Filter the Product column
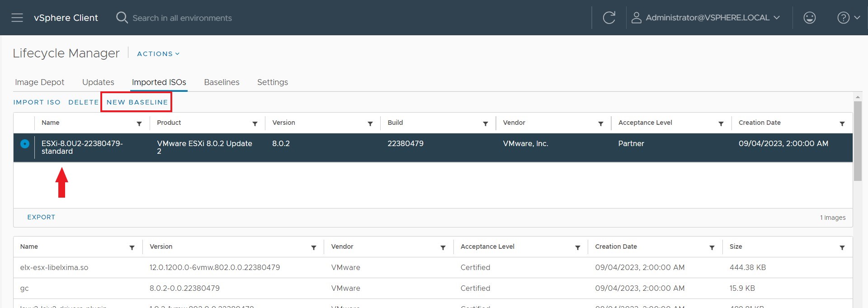This screenshot has height=308, width=868. [255, 123]
